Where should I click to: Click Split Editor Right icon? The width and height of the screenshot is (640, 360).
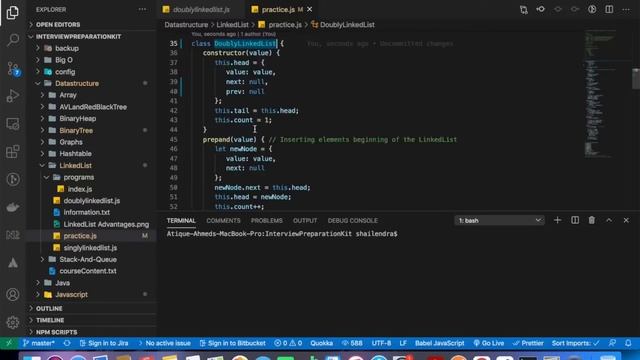click(x=609, y=9)
